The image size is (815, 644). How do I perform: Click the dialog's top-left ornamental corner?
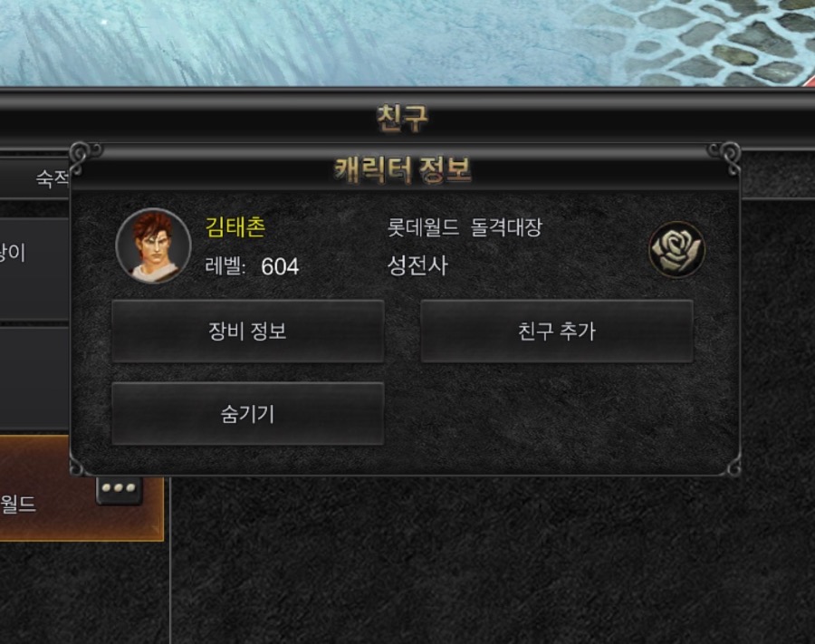[x=85, y=157]
